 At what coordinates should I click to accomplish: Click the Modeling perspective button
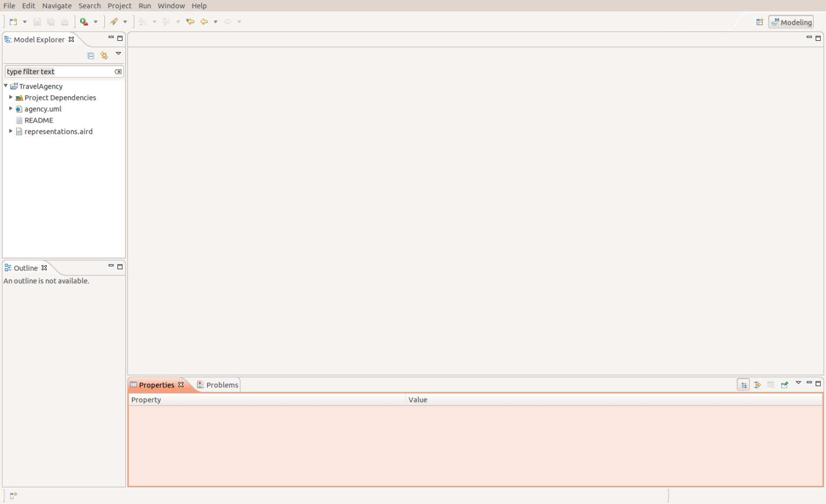coord(791,22)
